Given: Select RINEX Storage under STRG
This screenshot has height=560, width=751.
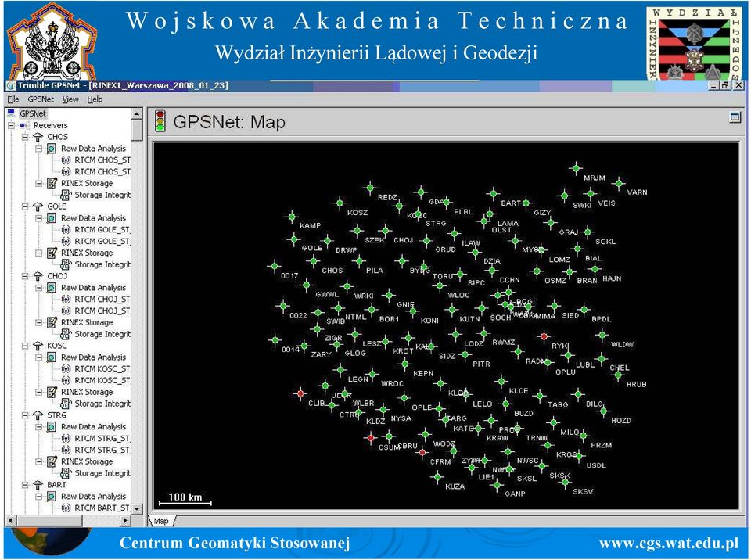Looking at the screenshot, I should [87, 461].
